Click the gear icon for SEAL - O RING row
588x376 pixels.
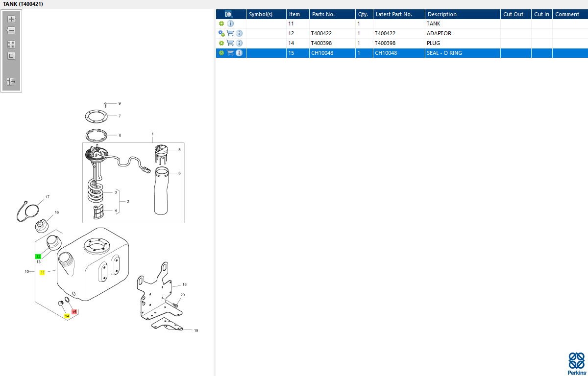tap(221, 53)
